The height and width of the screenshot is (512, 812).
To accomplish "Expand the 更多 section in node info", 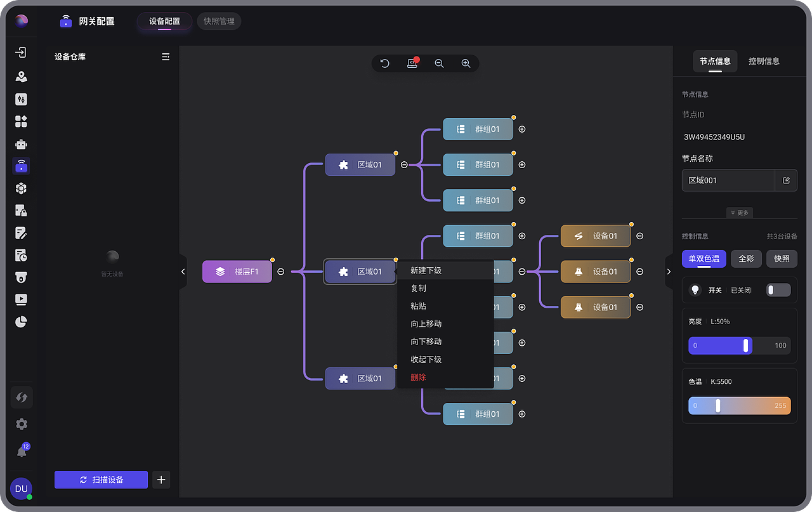I will click(x=740, y=213).
